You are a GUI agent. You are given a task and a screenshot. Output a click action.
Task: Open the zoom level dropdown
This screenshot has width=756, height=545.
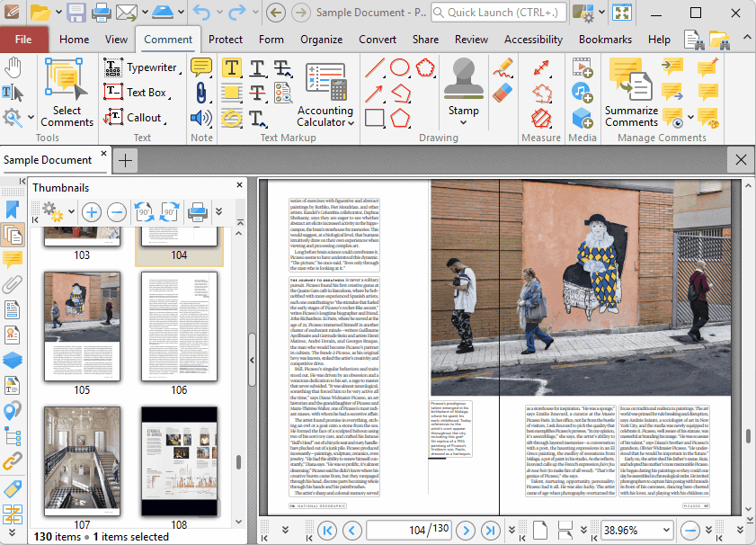666,531
